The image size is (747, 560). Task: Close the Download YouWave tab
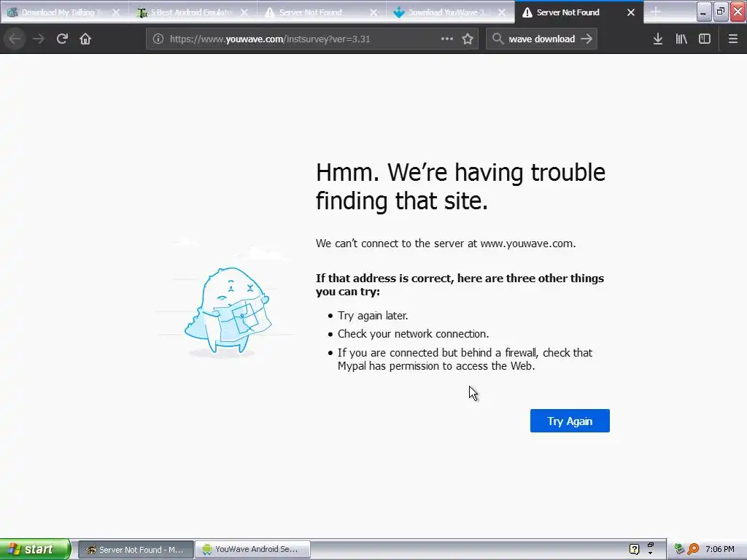(502, 12)
